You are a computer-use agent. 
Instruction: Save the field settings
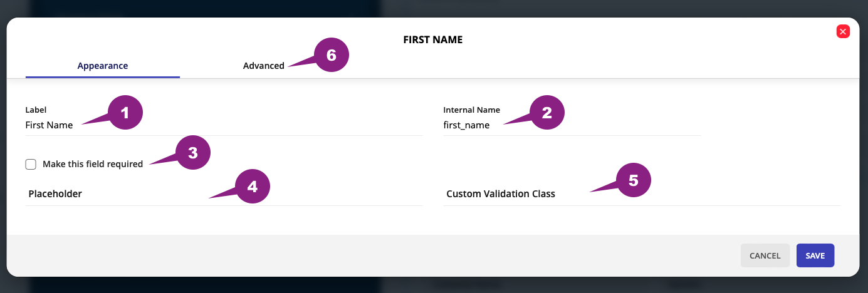(x=815, y=255)
